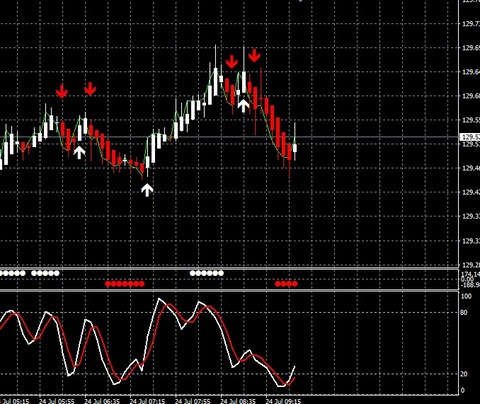Select the rightmost red down arrow signal
The width and height of the screenshot is (480, 404).
point(254,55)
